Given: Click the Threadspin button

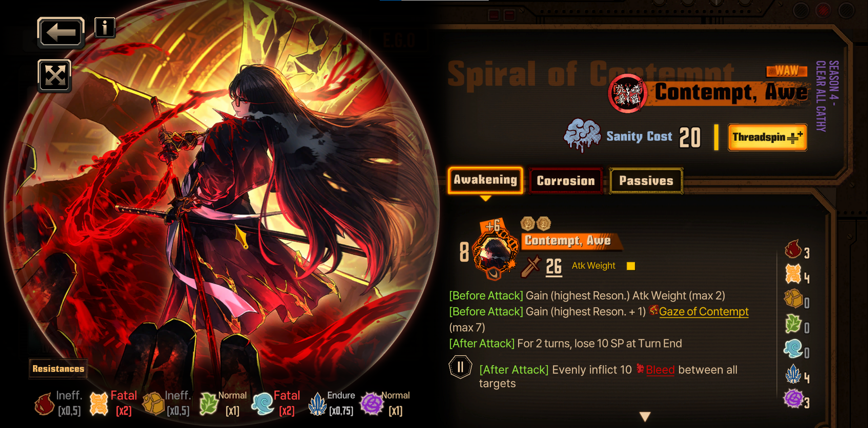Looking at the screenshot, I should (767, 137).
